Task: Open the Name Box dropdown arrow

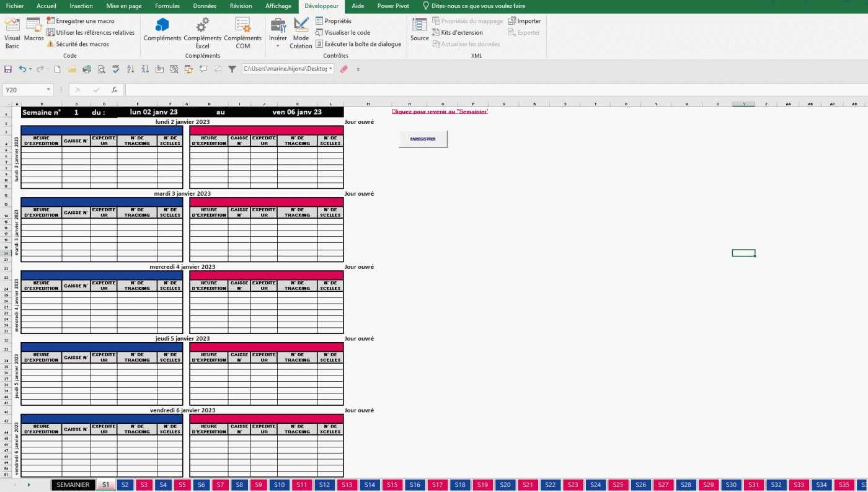Action: pos(48,90)
